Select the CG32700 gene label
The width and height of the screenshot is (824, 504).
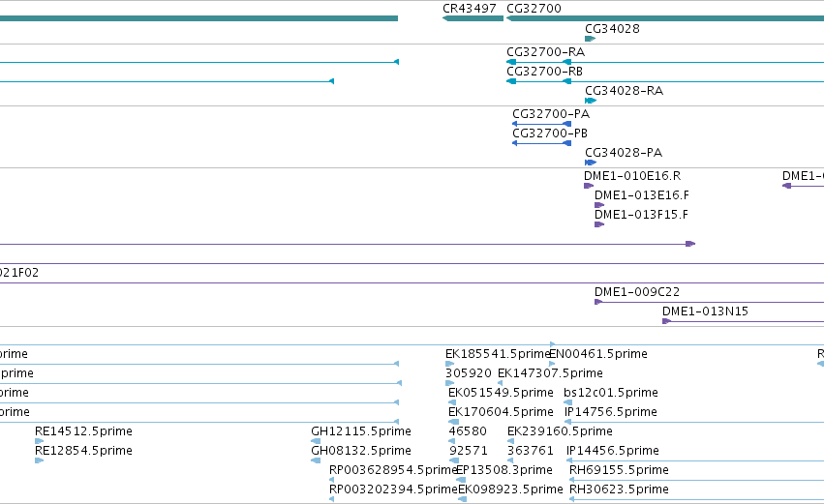click(534, 9)
